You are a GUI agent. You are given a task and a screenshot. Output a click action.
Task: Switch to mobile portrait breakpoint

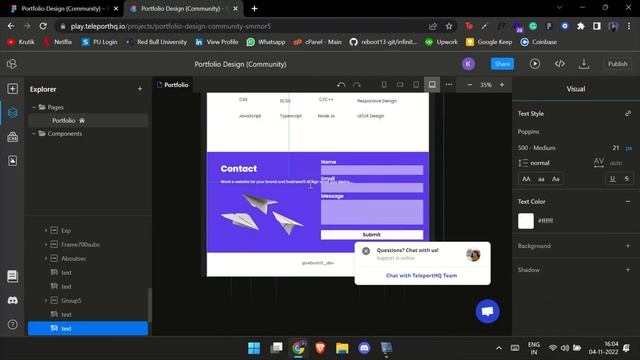[x=384, y=84]
